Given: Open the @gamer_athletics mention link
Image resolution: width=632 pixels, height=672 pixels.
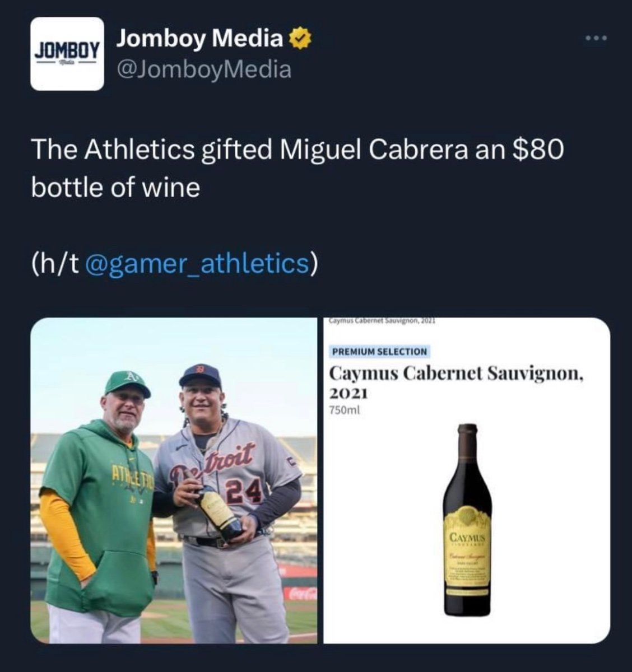Looking at the screenshot, I should 198,264.
